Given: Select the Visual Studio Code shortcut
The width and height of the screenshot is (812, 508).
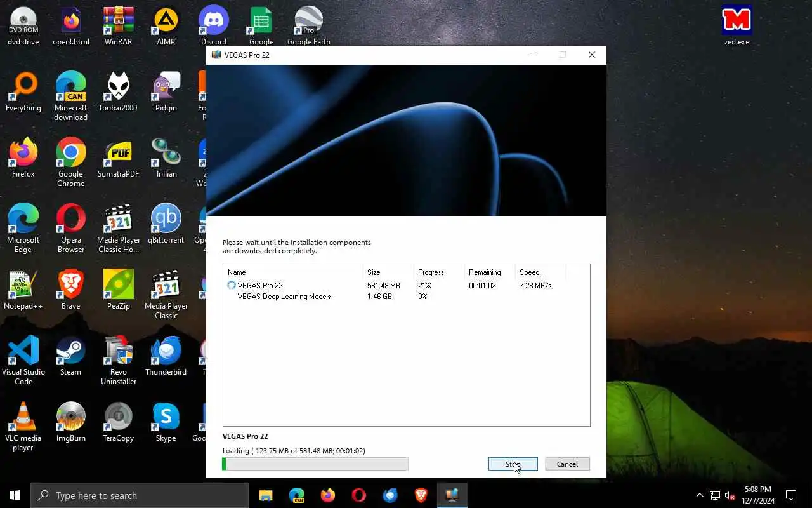Looking at the screenshot, I should pos(23,361).
